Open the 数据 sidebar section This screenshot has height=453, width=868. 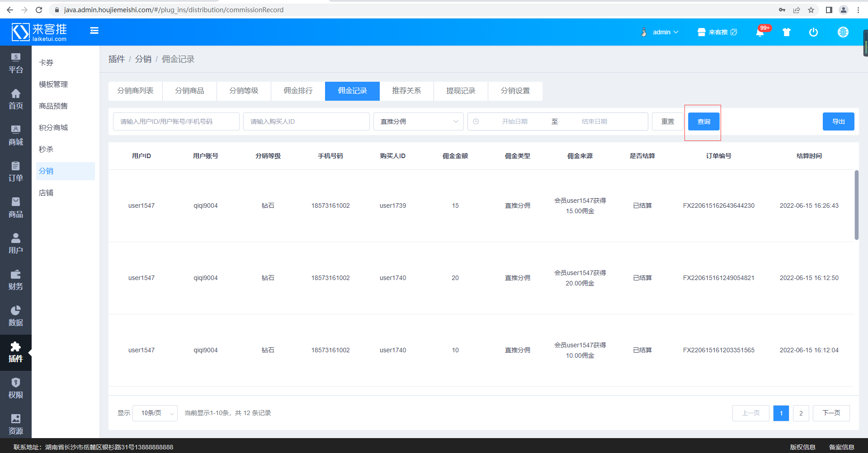(x=16, y=317)
